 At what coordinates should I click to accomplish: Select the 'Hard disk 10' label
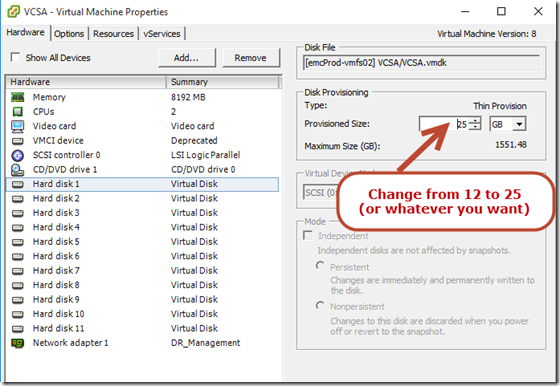click(x=59, y=314)
